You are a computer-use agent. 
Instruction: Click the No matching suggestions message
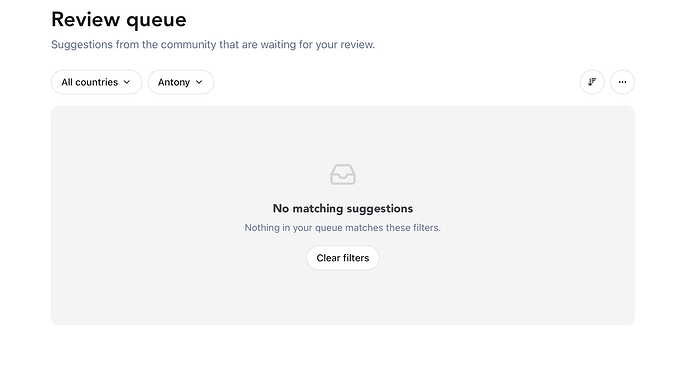[x=343, y=208]
